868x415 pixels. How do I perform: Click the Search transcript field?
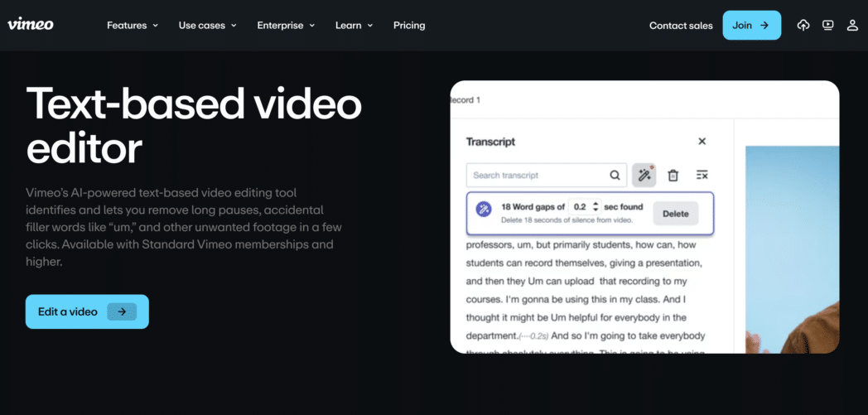547,176
